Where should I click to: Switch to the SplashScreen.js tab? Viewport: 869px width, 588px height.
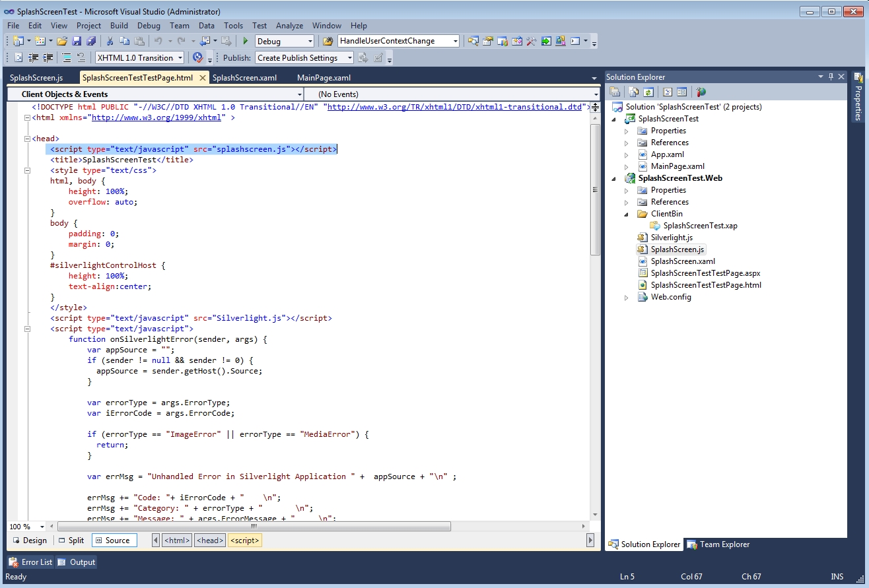tap(36, 78)
